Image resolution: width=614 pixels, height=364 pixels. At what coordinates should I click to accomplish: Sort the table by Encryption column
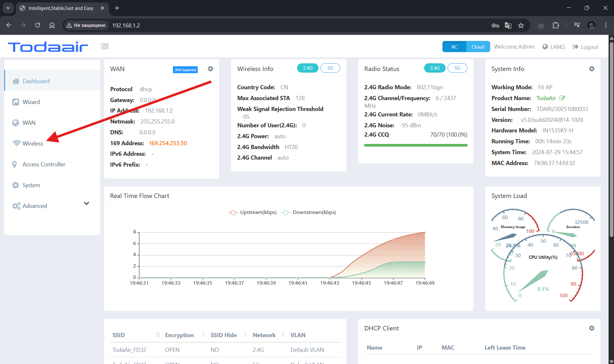coord(179,335)
